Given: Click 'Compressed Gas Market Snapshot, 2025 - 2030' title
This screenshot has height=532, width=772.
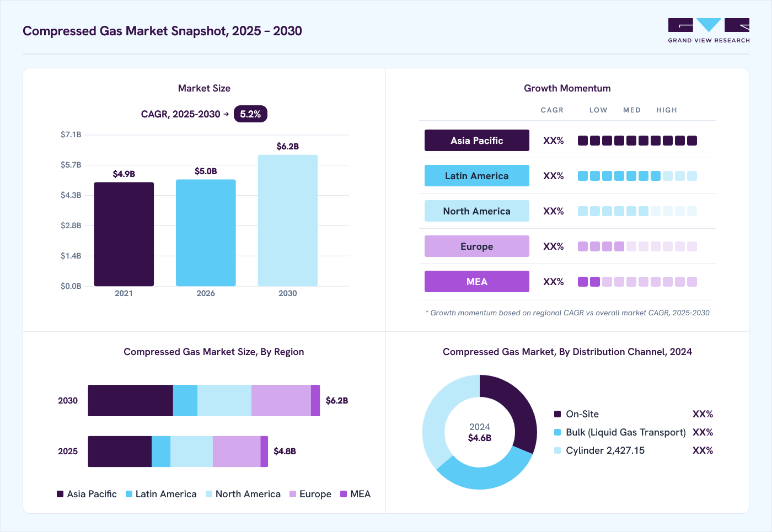Looking at the screenshot, I should pos(162,31).
